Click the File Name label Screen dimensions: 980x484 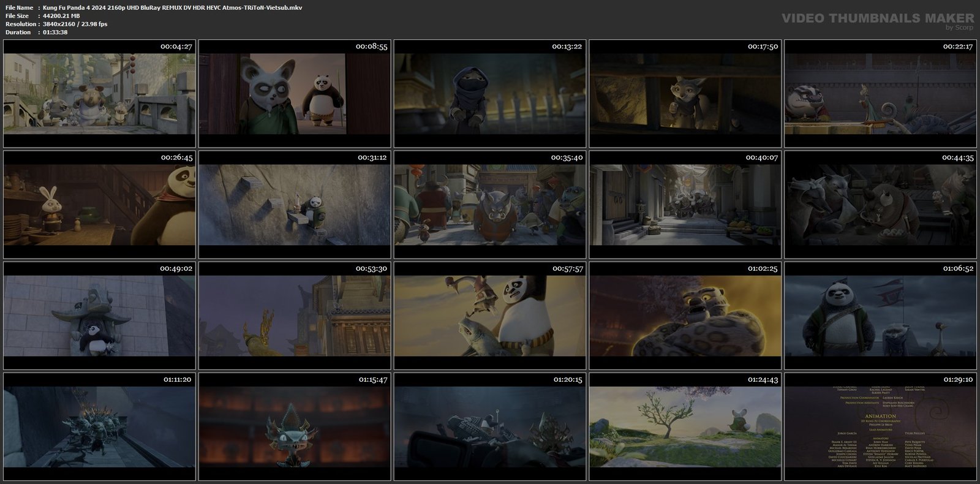pyautogui.click(x=19, y=7)
